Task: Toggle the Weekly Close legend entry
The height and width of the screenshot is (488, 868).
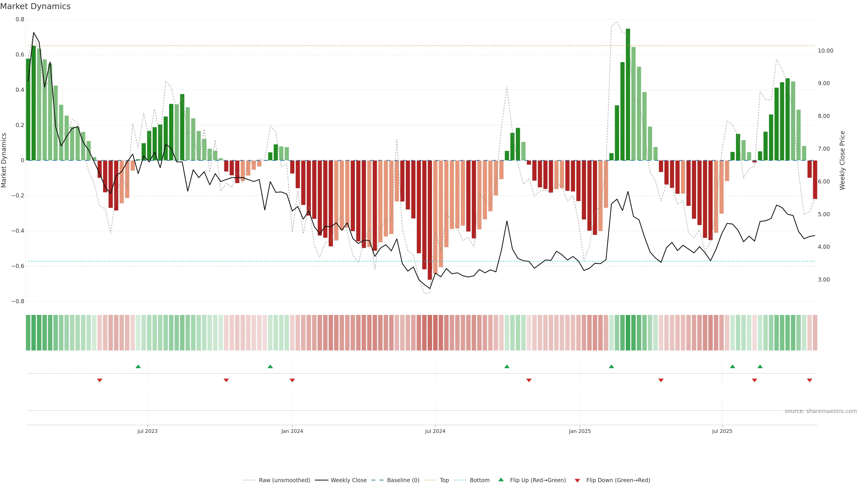Action: [348, 480]
